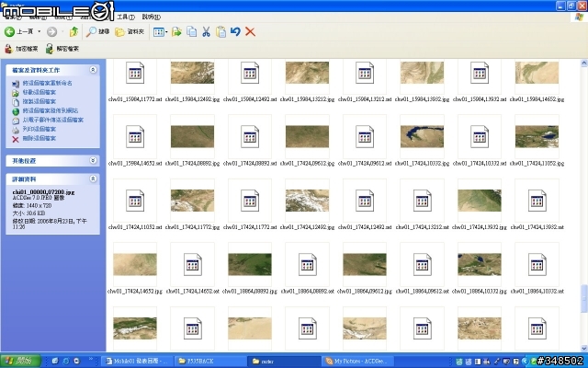588x368 pixels.
Task: Click the scrollbar down arrow
Action: pyautogui.click(x=584, y=348)
